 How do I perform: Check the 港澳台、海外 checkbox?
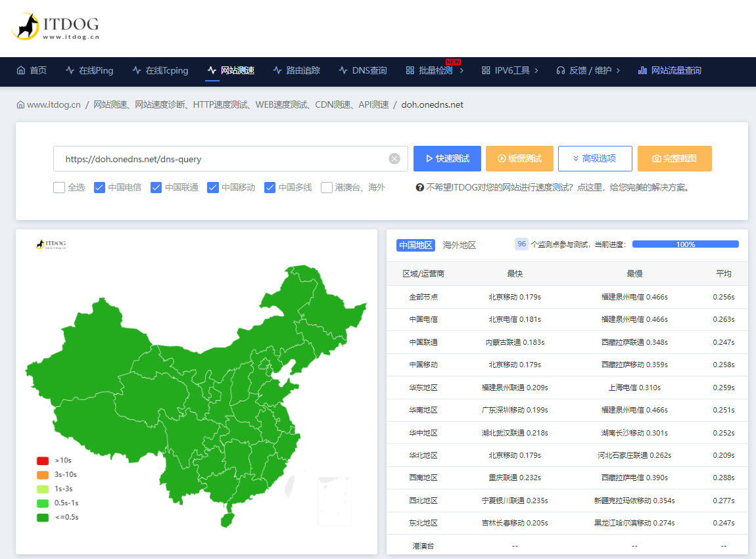point(327,188)
